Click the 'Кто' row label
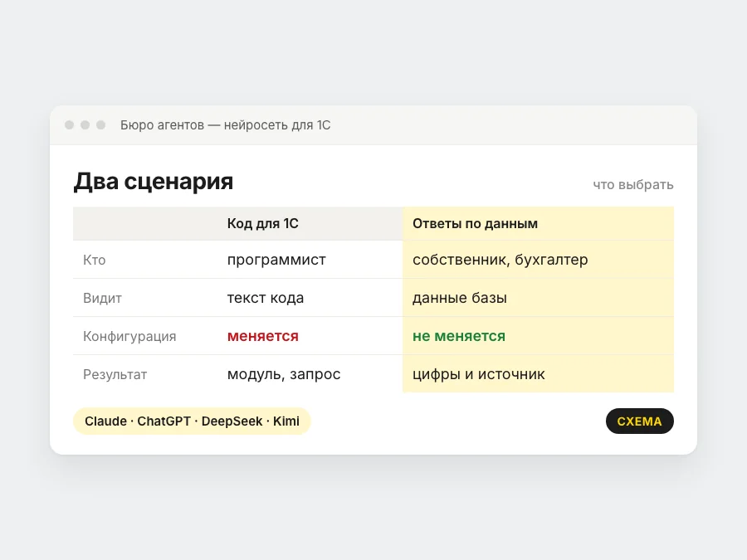Screen dimensions: 747x560 (x=95, y=260)
